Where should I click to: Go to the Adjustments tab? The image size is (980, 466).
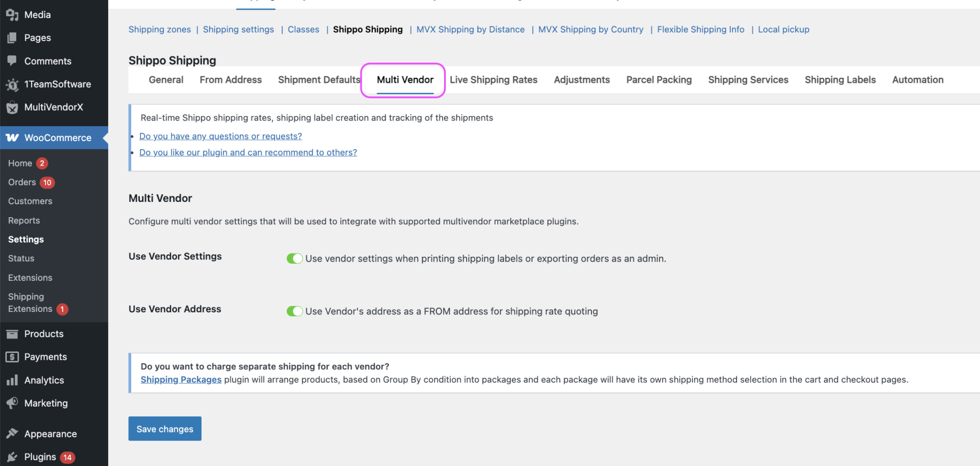(582, 80)
